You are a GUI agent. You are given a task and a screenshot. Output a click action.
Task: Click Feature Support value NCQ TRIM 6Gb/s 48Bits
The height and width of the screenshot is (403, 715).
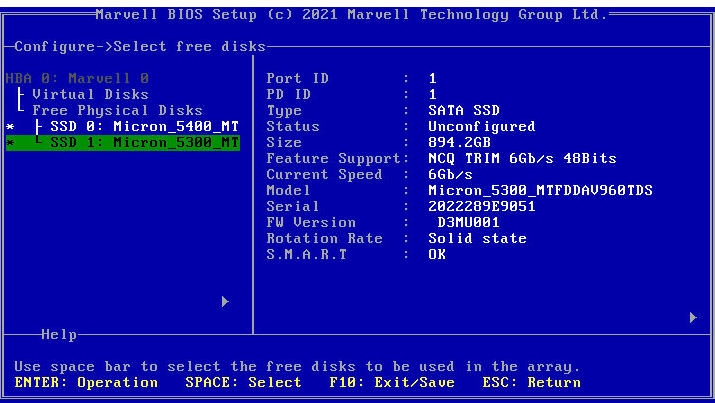coord(523,159)
